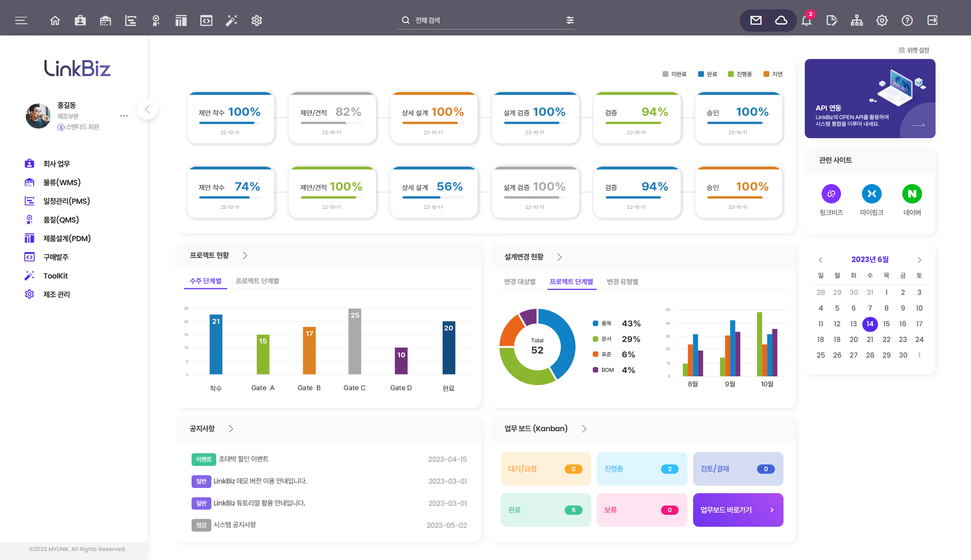Click the help question mark icon
Image resolution: width=971 pixels, height=560 pixels.
907,21
